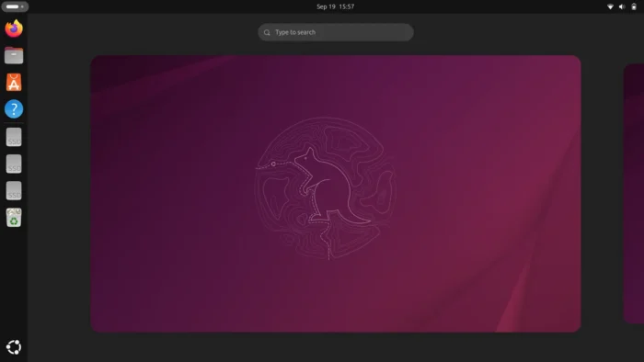The width and height of the screenshot is (644, 362).
Task: Open the Trash recycle bin icon
Action: click(x=14, y=218)
